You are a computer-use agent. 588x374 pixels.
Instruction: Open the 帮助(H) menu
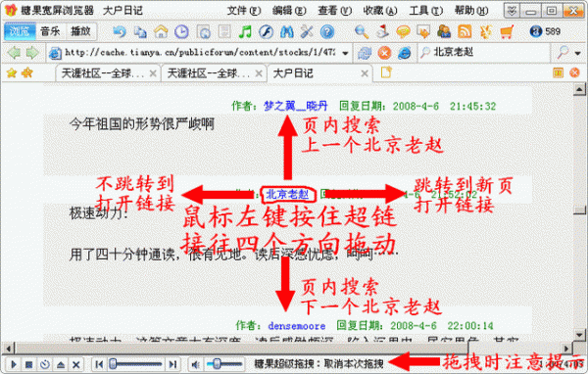tap(471, 11)
